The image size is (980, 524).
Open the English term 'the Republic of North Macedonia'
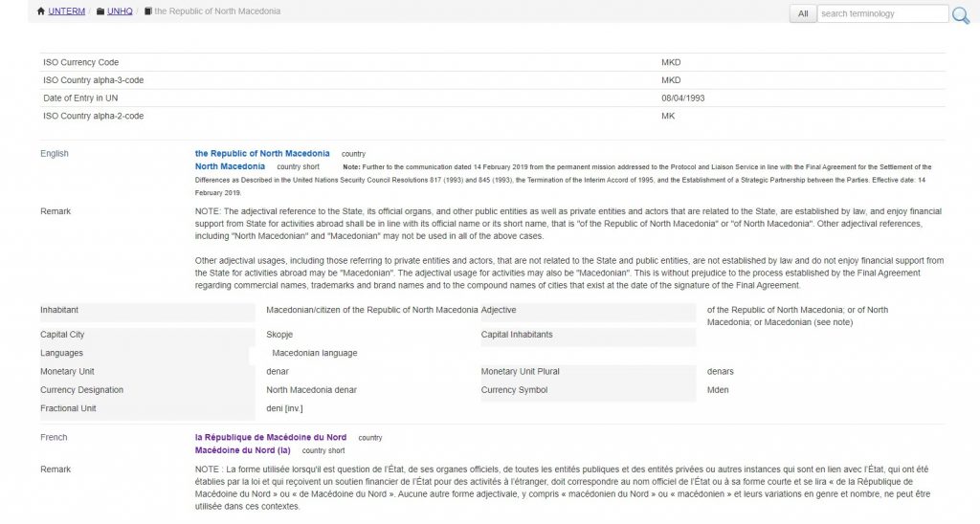(x=262, y=153)
